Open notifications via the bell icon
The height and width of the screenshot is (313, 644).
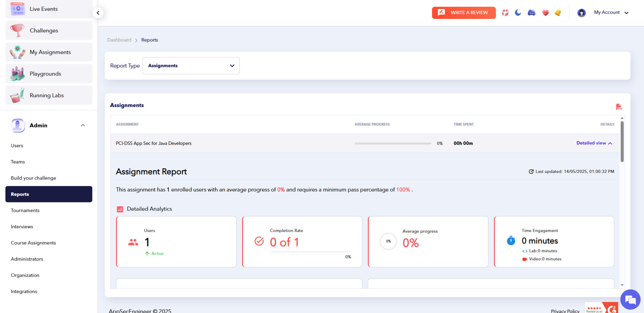558,13
